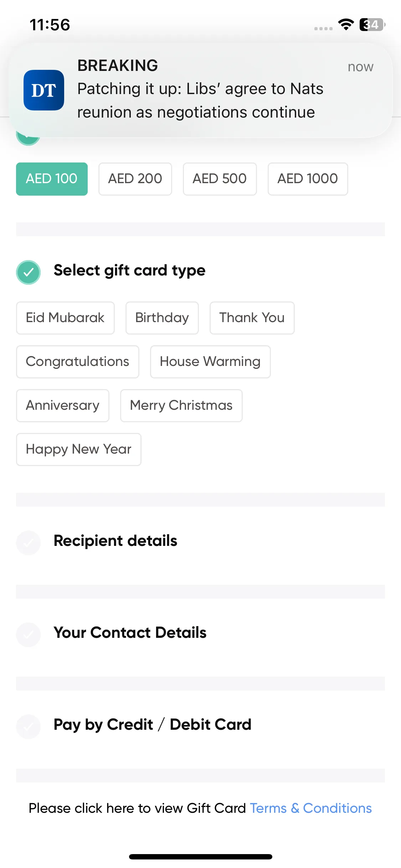Choose the Eid Mubarak gift card type

[65, 318]
